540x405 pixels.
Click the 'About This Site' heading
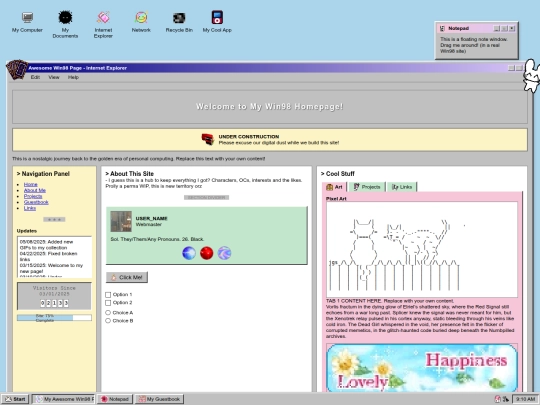[129, 174]
